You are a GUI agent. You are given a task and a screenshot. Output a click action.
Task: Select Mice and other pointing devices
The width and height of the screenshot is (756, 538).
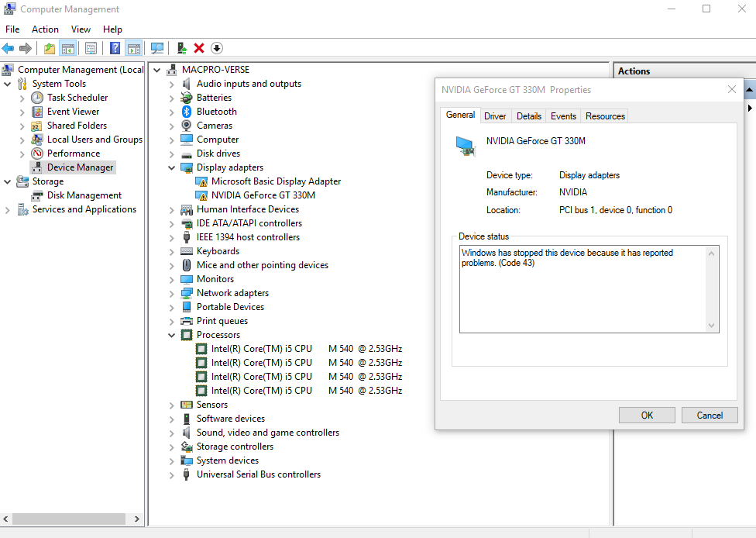[263, 265]
